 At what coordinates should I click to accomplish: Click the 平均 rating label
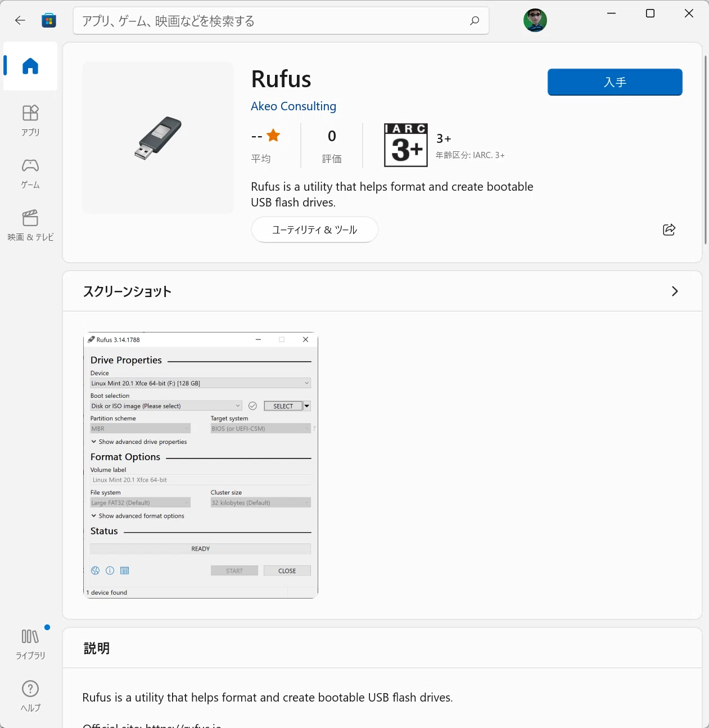[261, 159]
